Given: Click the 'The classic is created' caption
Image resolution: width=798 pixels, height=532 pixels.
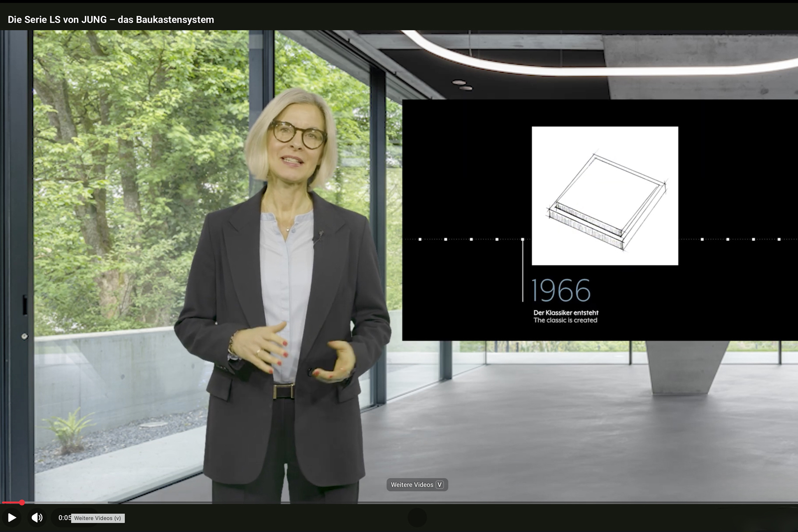Looking at the screenshot, I should click(565, 320).
